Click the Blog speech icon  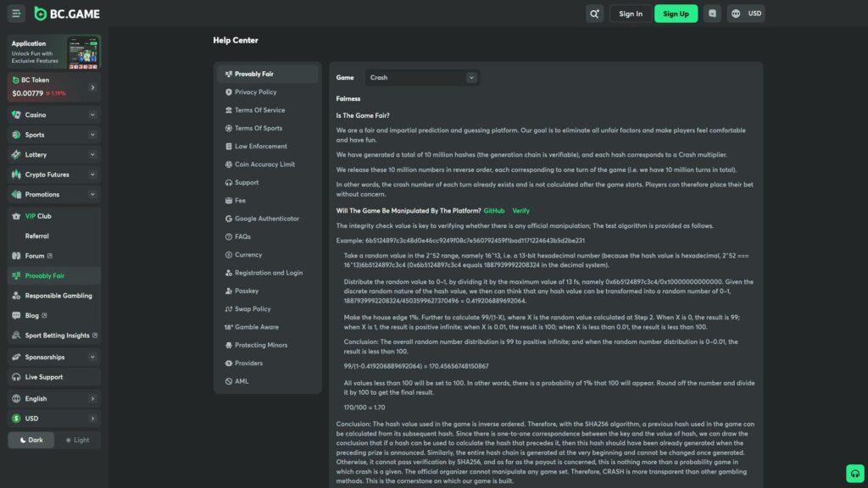point(16,316)
